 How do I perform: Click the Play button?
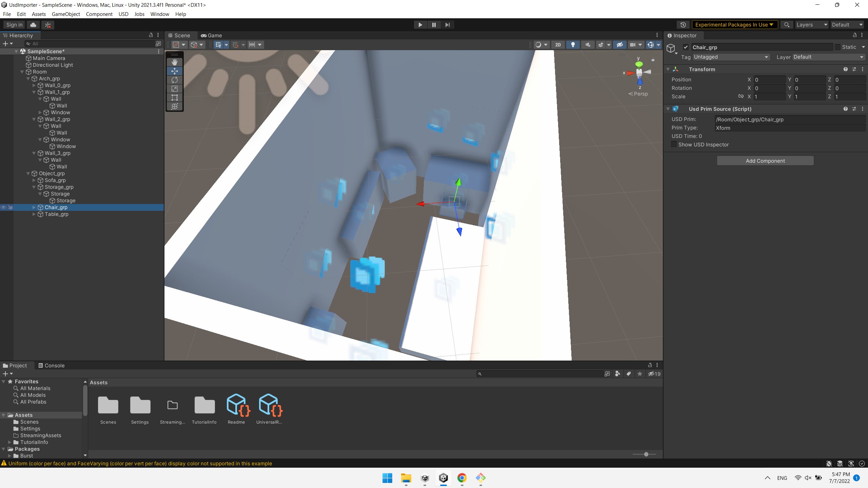click(x=420, y=25)
